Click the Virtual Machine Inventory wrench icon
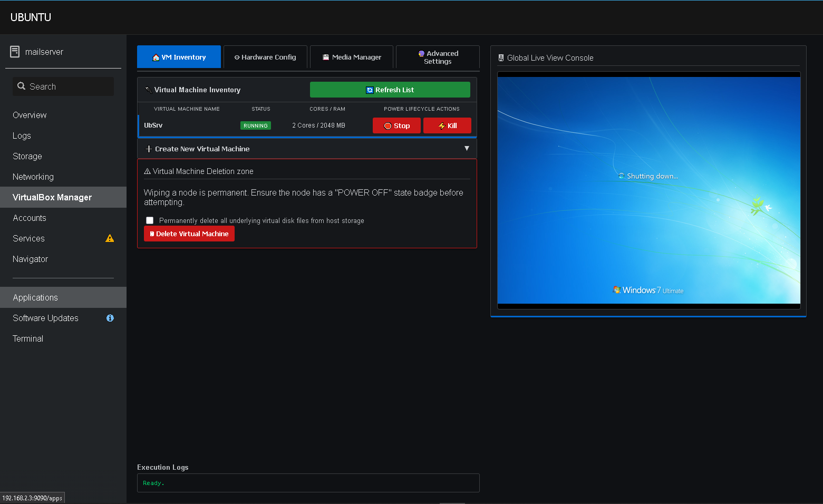Viewport: 823px width, 504px height. point(149,90)
